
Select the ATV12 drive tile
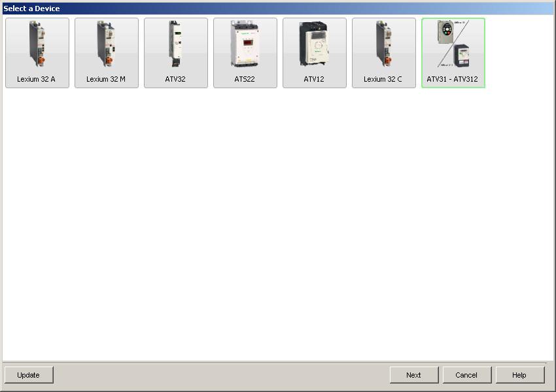(x=315, y=53)
